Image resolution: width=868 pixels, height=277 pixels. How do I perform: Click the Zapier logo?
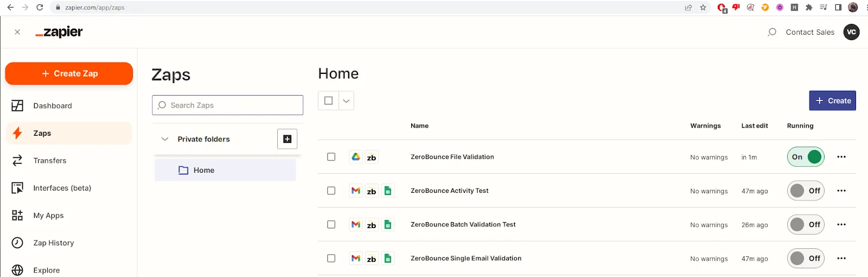coord(59,32)
